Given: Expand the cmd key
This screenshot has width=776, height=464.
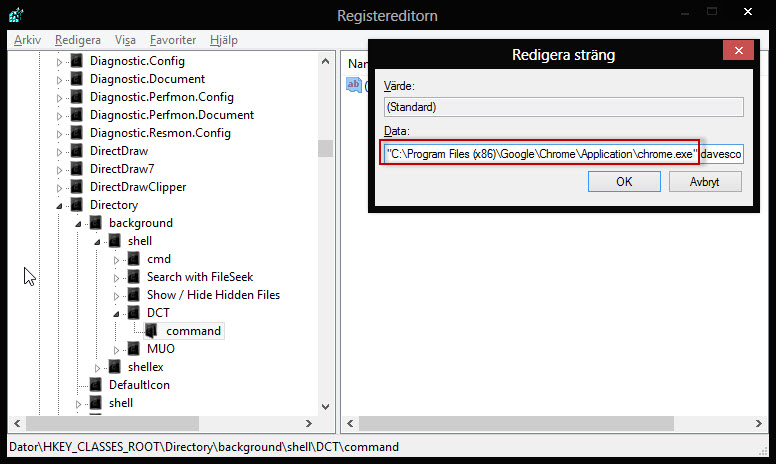Looking at the screenshot, I should (x=116, y=260).
